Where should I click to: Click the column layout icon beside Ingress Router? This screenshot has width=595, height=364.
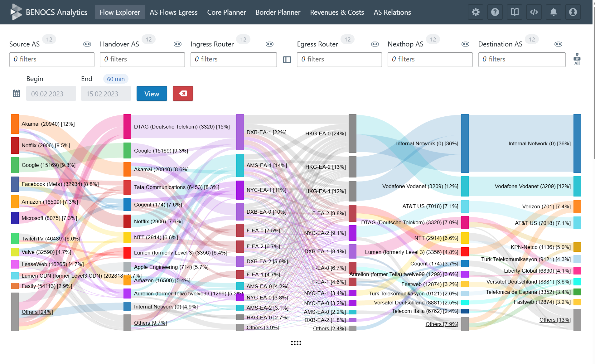coord(287,60)
